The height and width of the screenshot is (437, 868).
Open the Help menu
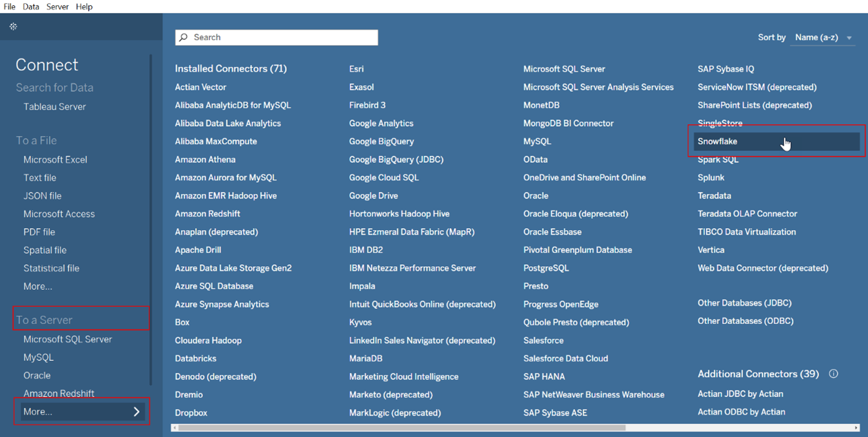click(x=84, y=7)
